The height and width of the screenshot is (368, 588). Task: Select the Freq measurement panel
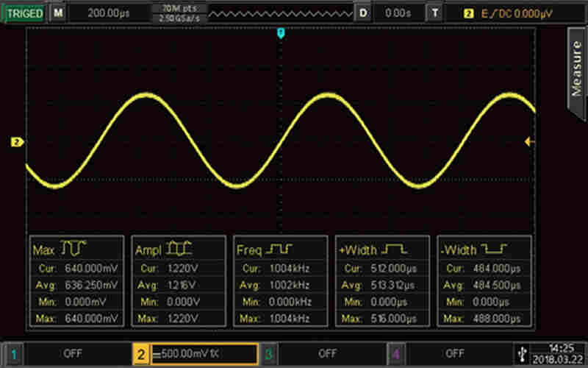(280, 283)
